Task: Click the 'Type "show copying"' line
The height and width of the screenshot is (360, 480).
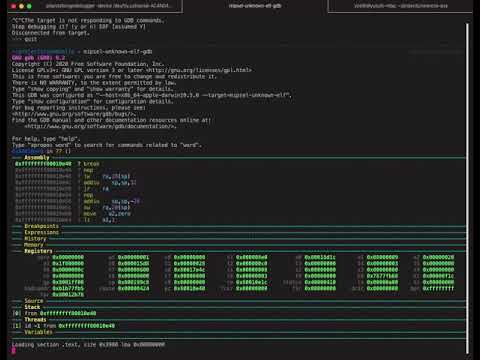Action: tap(93, 89)
